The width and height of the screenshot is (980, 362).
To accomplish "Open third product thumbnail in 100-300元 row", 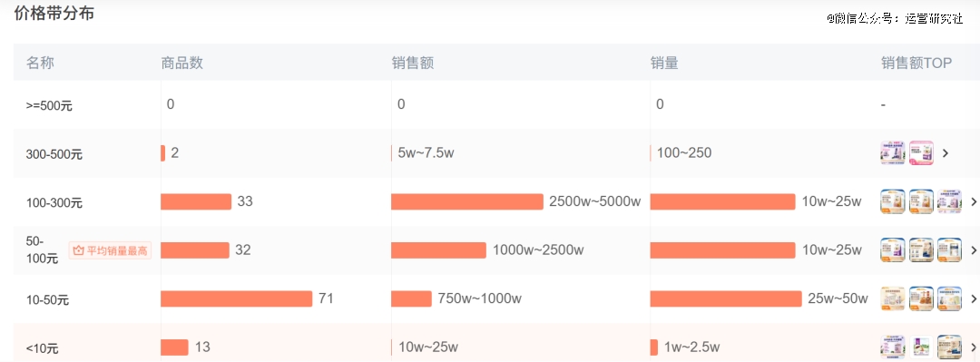I will (949, 201).
